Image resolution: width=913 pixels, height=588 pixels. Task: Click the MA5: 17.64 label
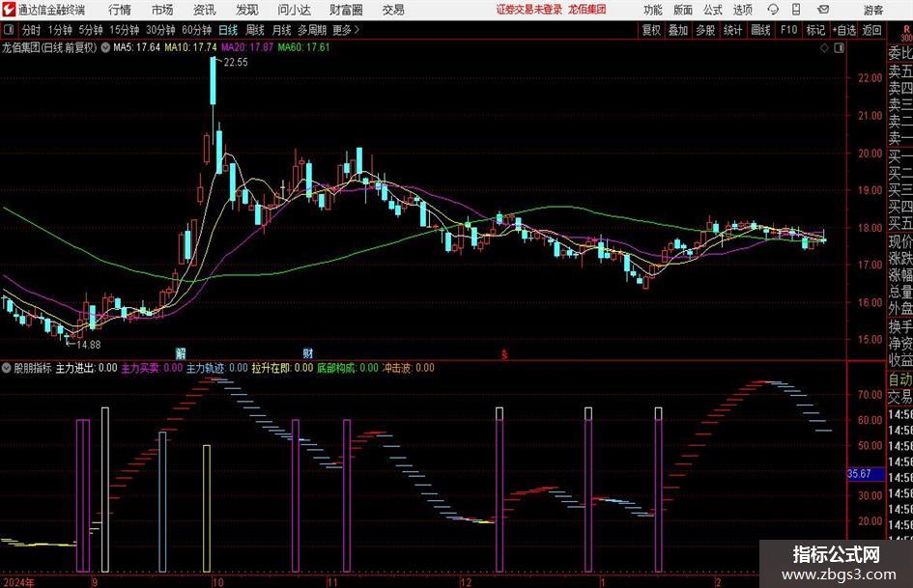[137, 47]
